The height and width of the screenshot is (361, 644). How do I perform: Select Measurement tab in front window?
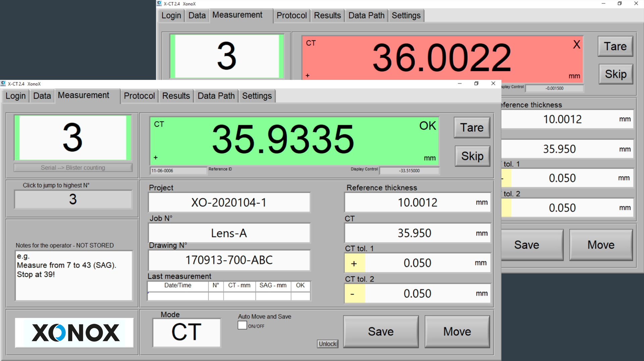pyautogui.click(x=84, y=96)
